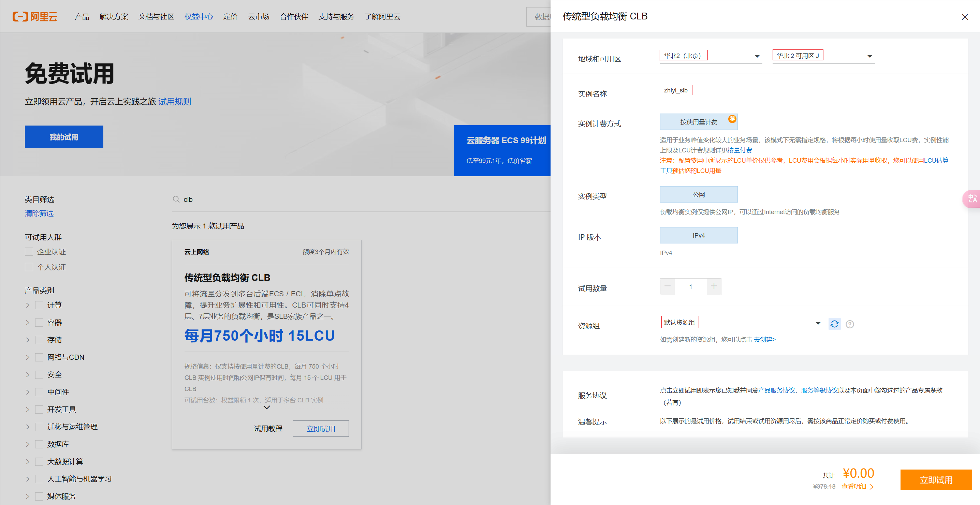Click the recommended badge on pay-by-usage
The height and width of the screenshot is (505, 980).
(x=732, y=119)
